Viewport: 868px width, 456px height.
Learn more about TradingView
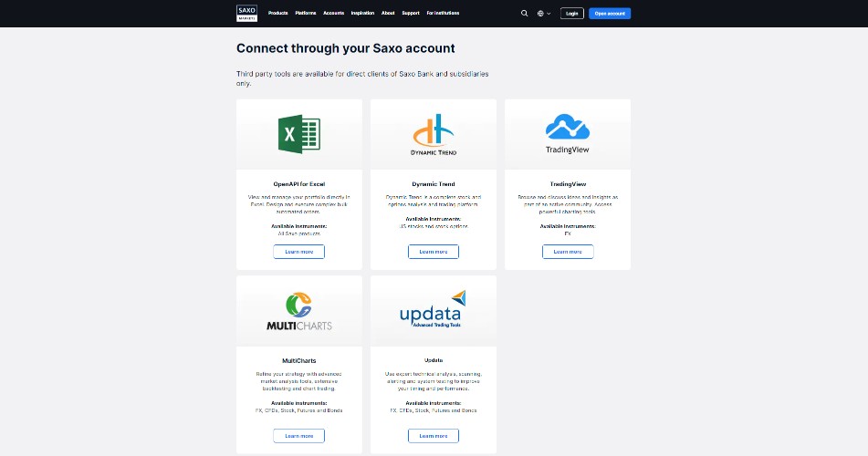[x=568, y=252]
